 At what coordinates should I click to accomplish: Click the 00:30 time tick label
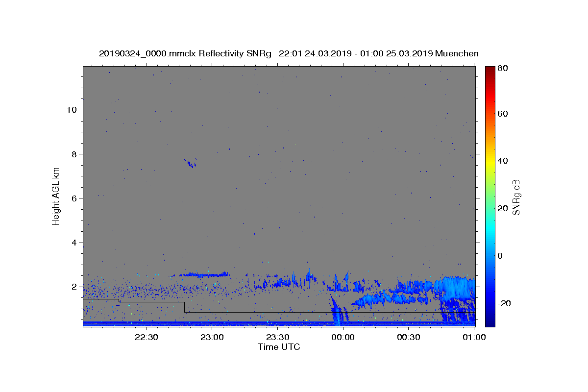(x=409, y=337)
